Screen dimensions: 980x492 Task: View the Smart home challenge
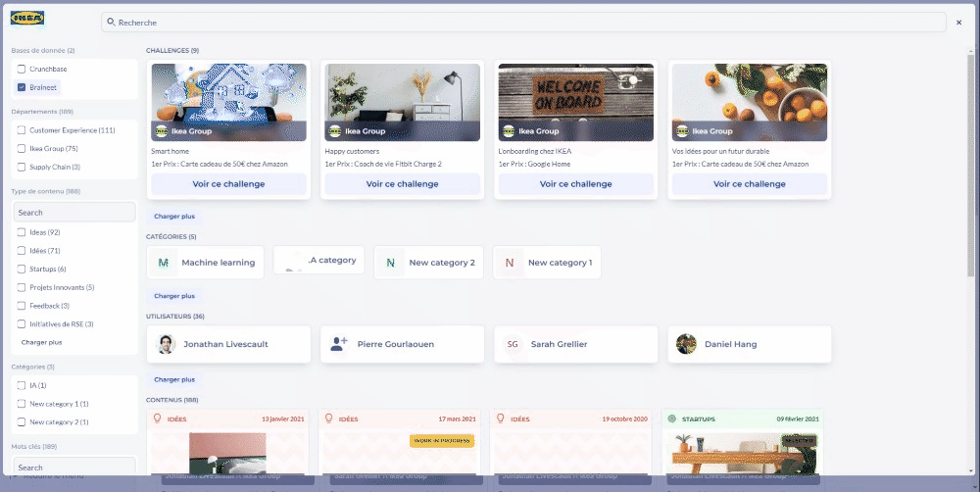point(227,184)
